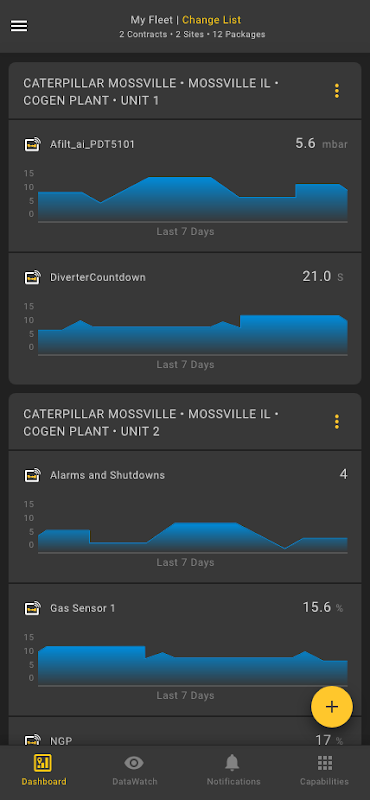This screenshot has width=370, height=800.
Task: Open the hamburger navigation menu
Action: 19,26
